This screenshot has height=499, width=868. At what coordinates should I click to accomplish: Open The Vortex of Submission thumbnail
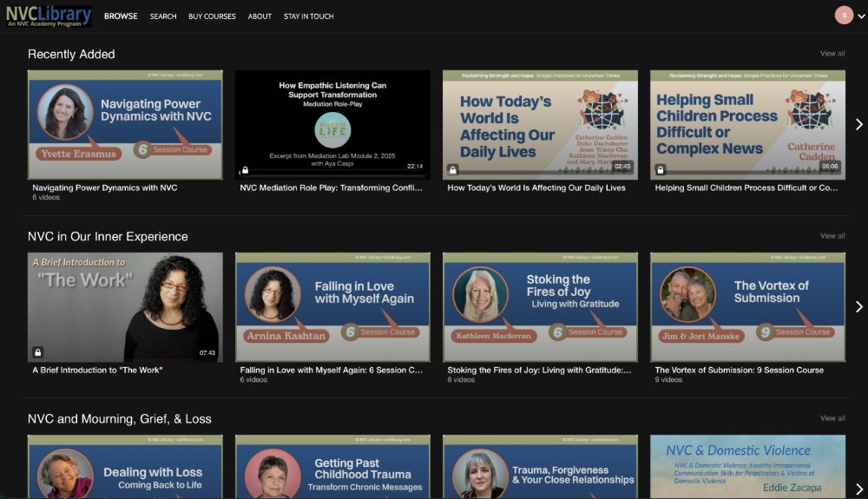[748, 307]
